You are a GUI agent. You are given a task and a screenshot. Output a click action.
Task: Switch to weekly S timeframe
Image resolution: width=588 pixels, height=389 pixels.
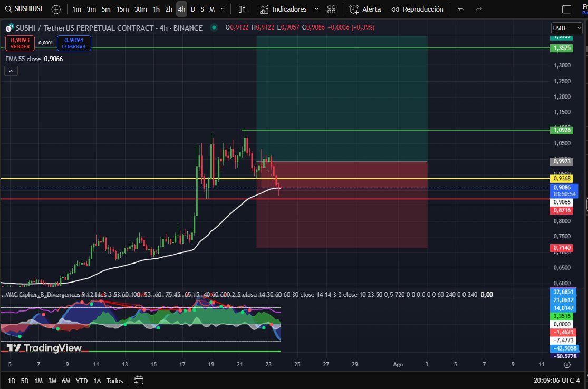click(202, 9)
